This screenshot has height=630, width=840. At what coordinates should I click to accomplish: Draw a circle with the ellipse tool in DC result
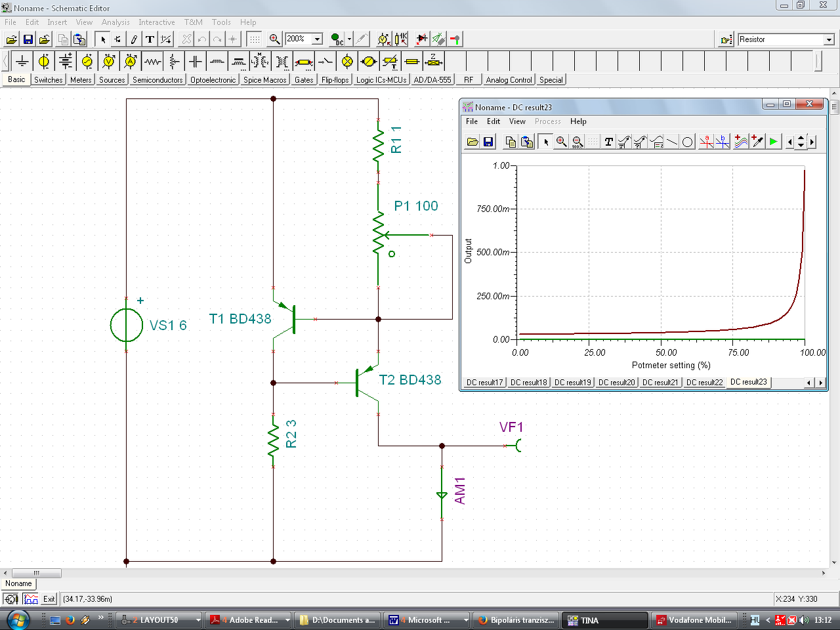[688, 142]
